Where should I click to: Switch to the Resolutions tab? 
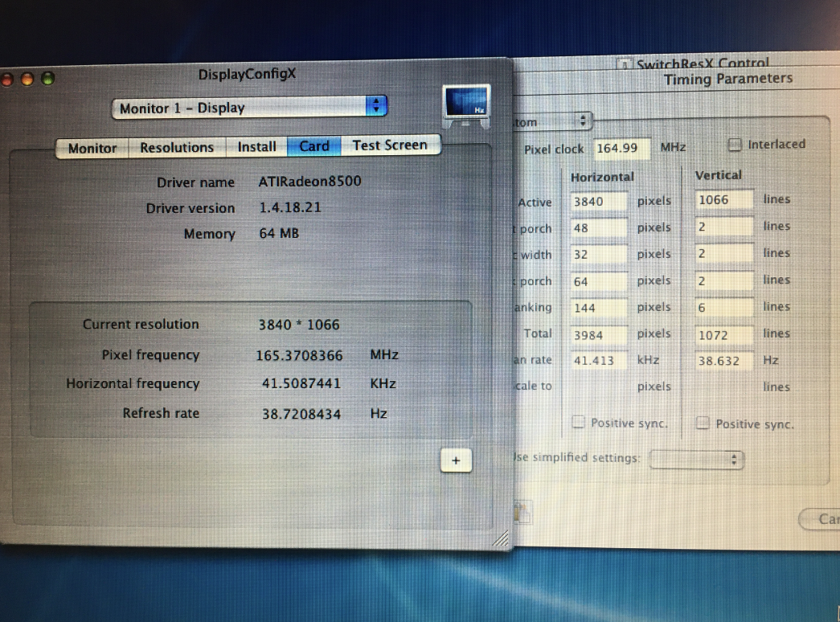pos(177,147)
